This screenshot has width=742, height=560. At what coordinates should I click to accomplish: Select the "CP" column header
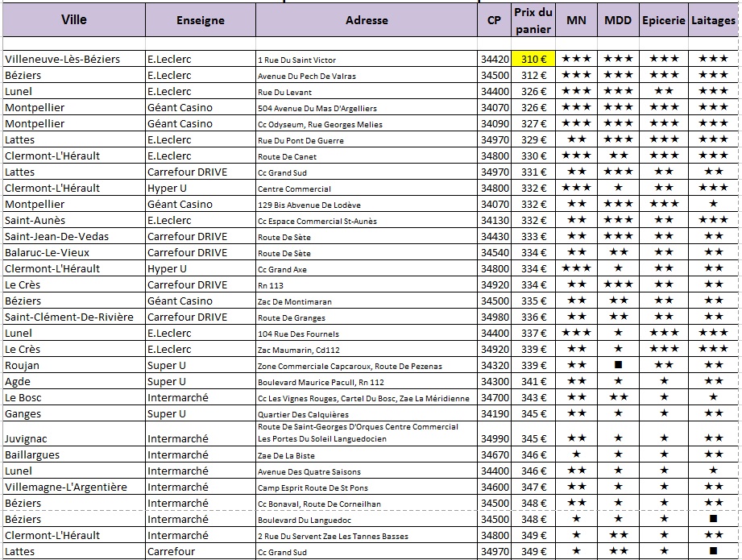494,20
